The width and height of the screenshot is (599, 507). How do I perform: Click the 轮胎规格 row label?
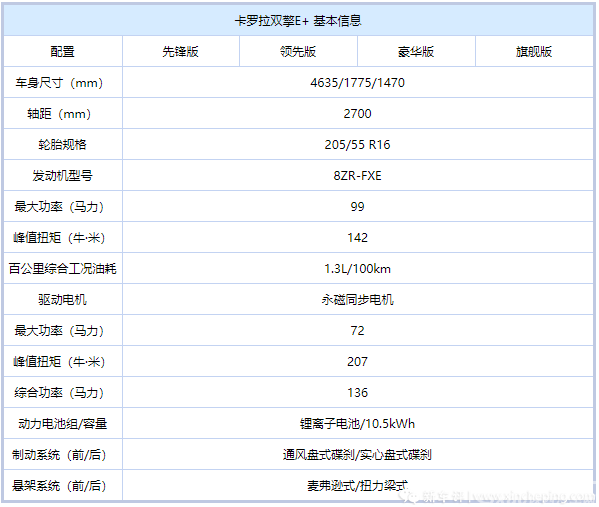(63, 144)
